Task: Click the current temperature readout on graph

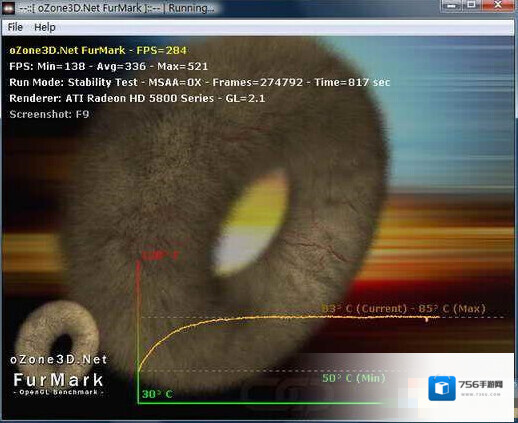Action: [364, 309]
